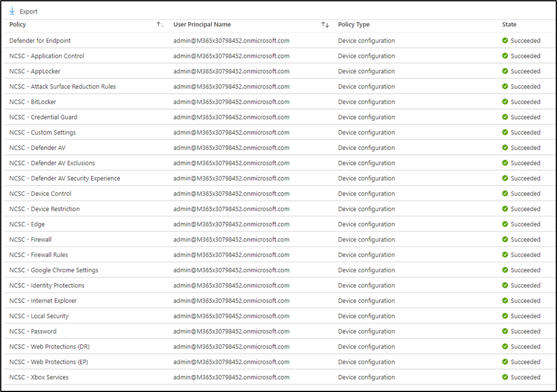The width and height of the screenshot is (557, 392).
Task: Select NCSC - Edge policy row
Action: 280,224
